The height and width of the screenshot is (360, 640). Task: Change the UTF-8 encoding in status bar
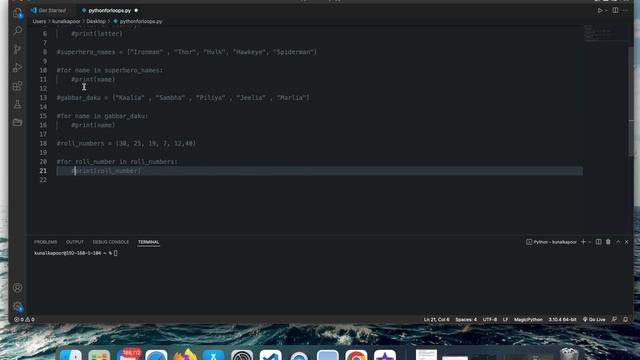[x=490, y=320]
